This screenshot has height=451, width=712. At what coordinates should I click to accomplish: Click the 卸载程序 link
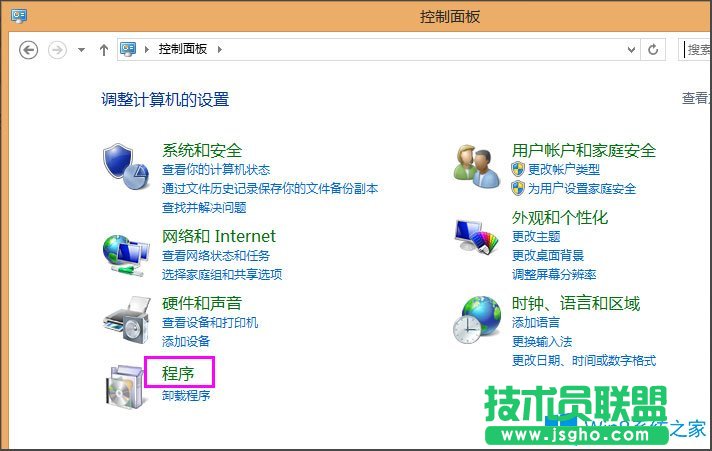click(x=186, y=396)
